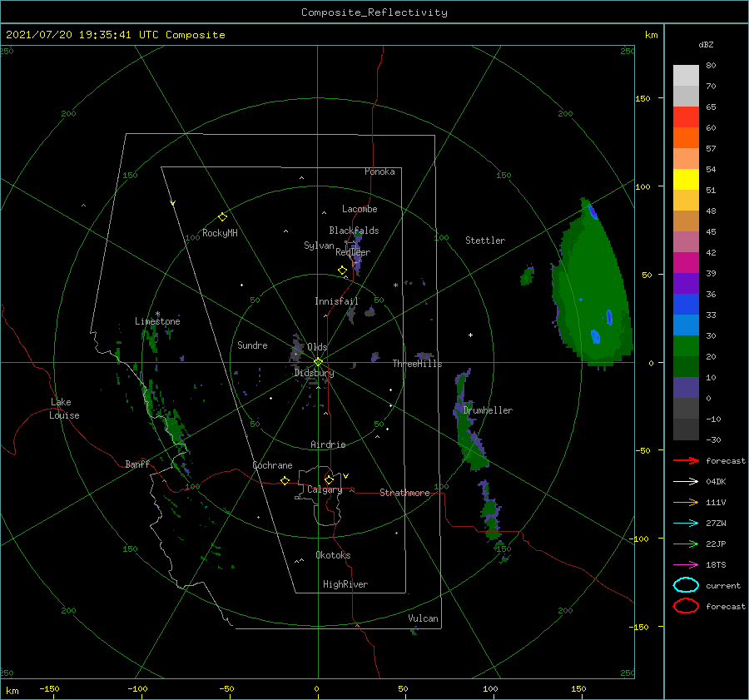Click the Lake Louise label
The image size is (749, 700).
[x=64, y=409]
